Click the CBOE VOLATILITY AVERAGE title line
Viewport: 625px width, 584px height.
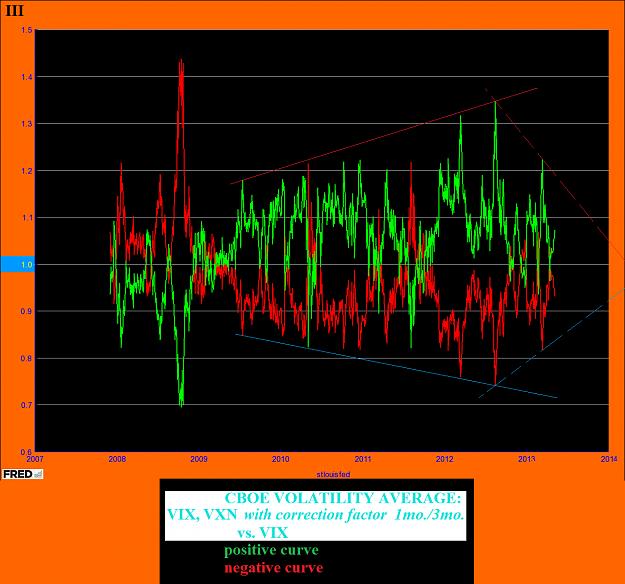click(343, 498)
